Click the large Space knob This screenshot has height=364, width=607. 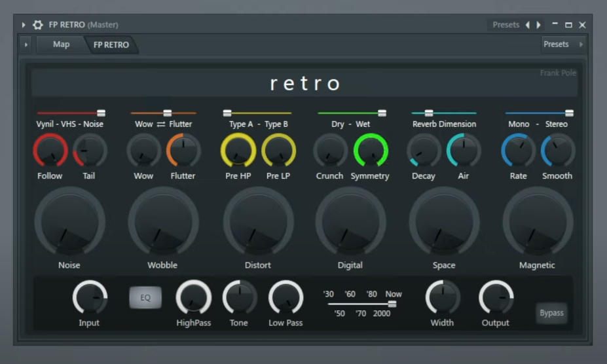(445, 222)
